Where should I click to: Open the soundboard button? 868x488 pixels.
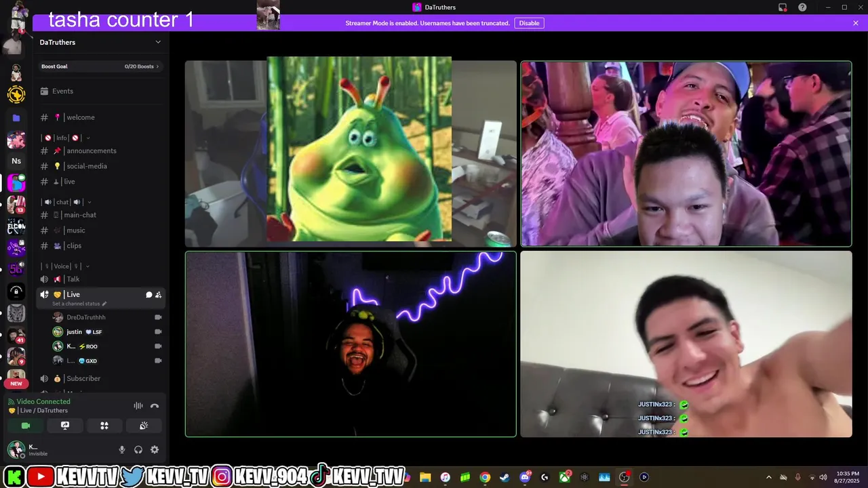tap(144, 426)
